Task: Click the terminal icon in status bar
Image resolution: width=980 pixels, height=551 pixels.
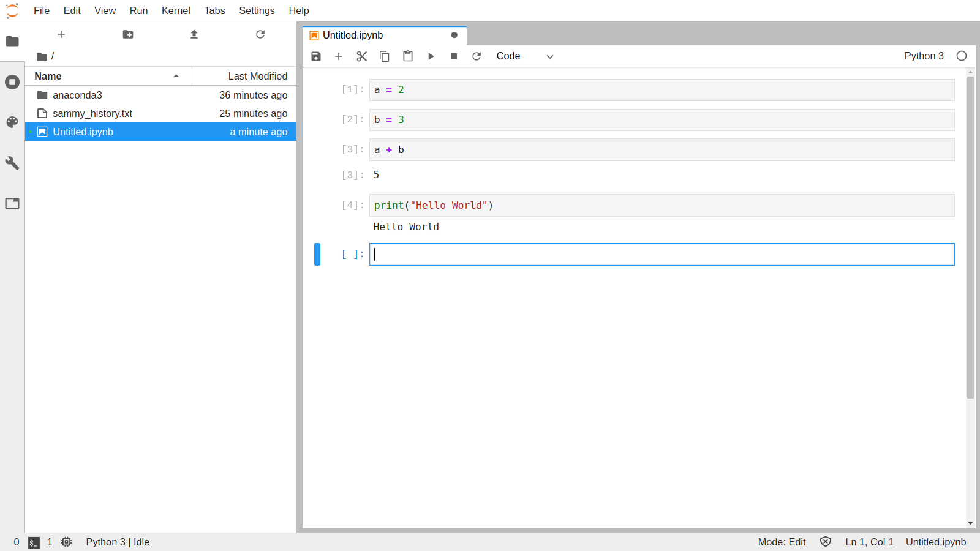Action: tap(34, 542)
